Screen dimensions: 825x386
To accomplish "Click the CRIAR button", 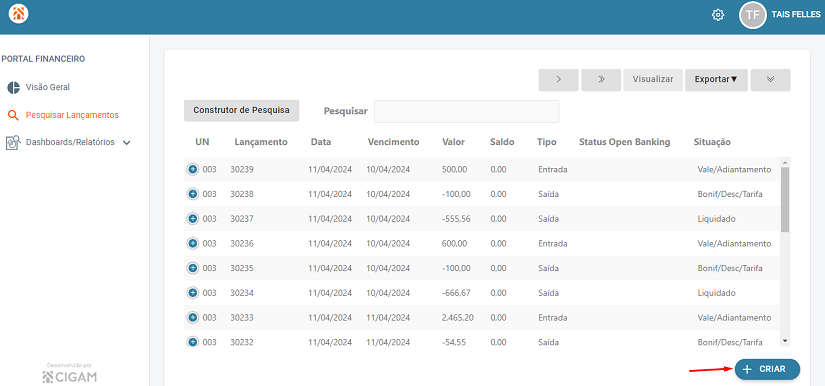I will tap(767, 369).
